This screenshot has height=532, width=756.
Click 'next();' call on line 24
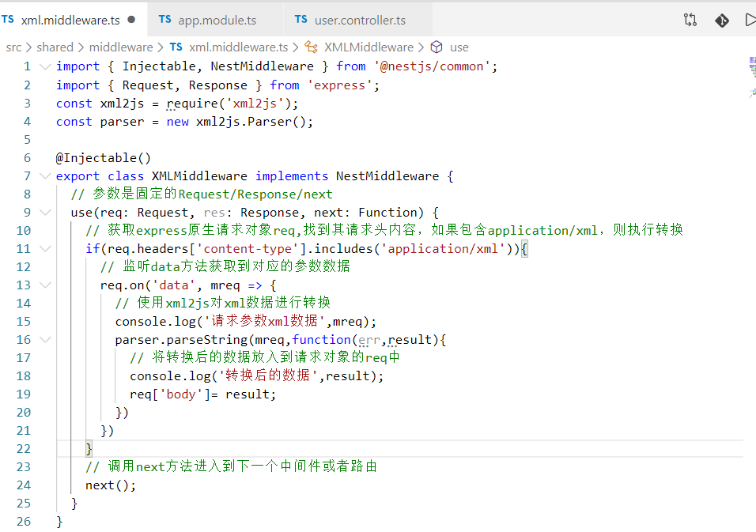(x=111, y=485)
